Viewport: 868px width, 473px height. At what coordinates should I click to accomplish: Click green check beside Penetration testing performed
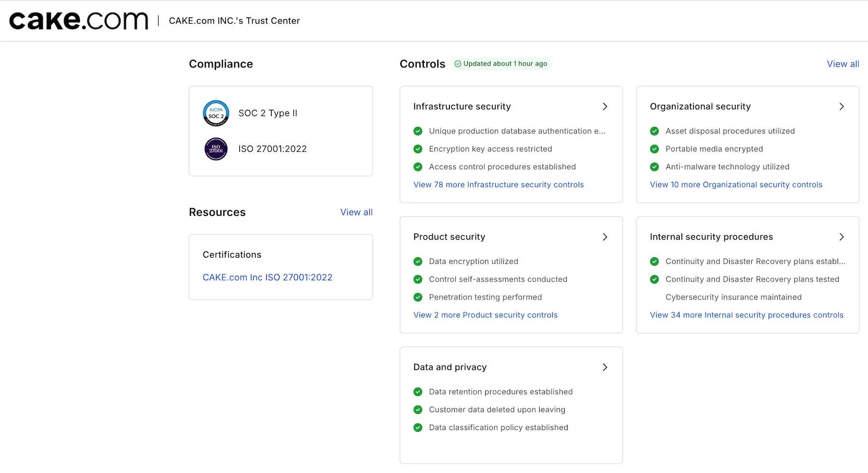(x=418, y=297)
